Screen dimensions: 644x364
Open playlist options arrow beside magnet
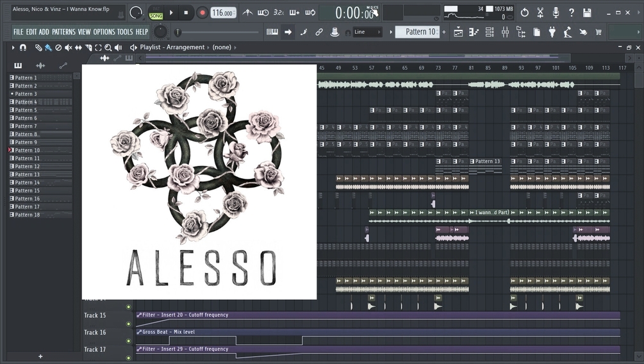click(13, 47)
